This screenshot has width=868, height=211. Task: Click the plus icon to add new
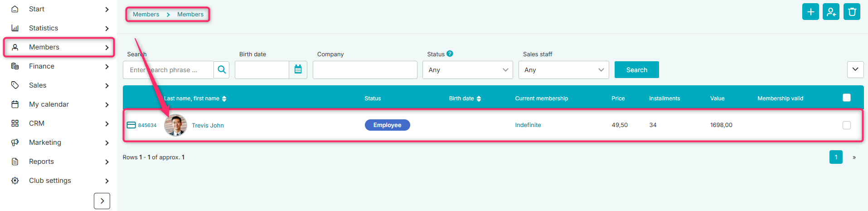[x=810, y=12]
